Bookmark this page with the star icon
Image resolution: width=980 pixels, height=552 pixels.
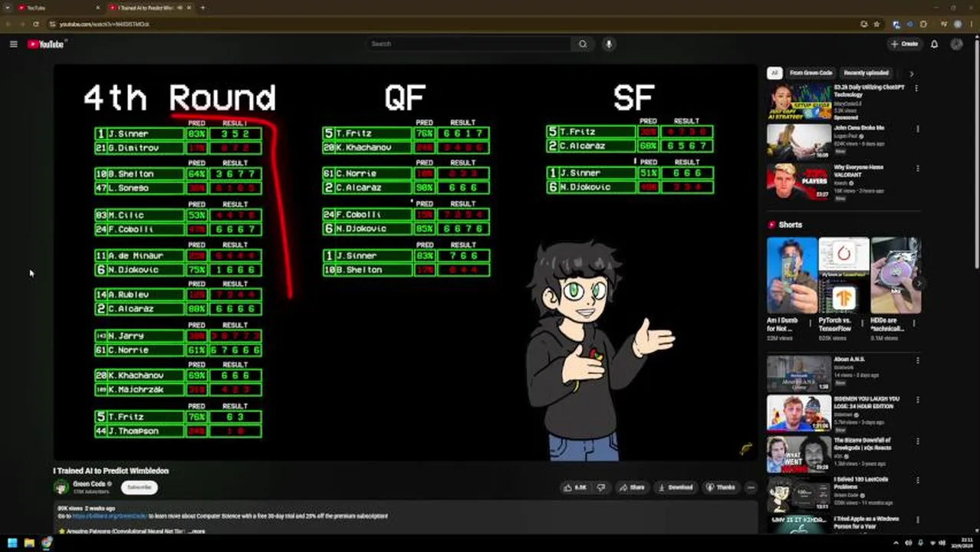876,24
